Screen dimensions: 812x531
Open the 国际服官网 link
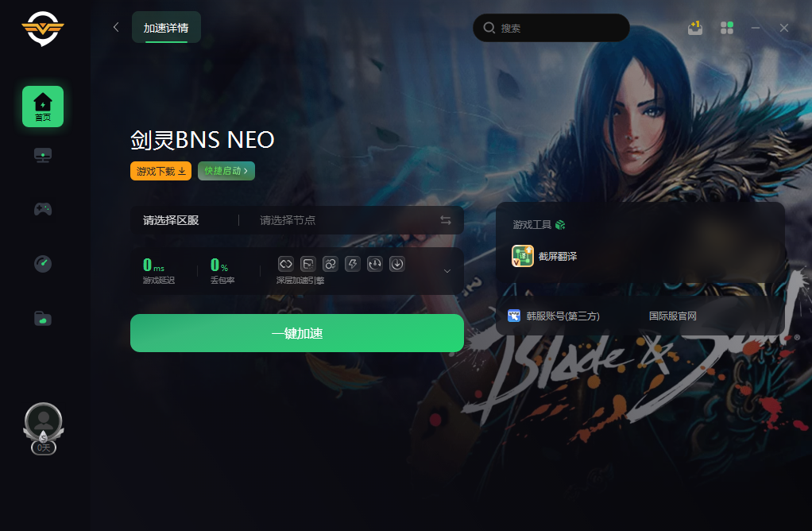click(x=673, y=316)
